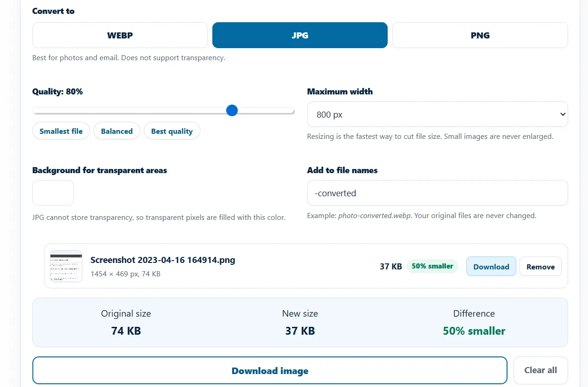The width and height of the screenshot is (588, 387).
Task: Remove the Screenshot 2023-04-16 file
Action: pyautogui.click(x=540, y=267)
